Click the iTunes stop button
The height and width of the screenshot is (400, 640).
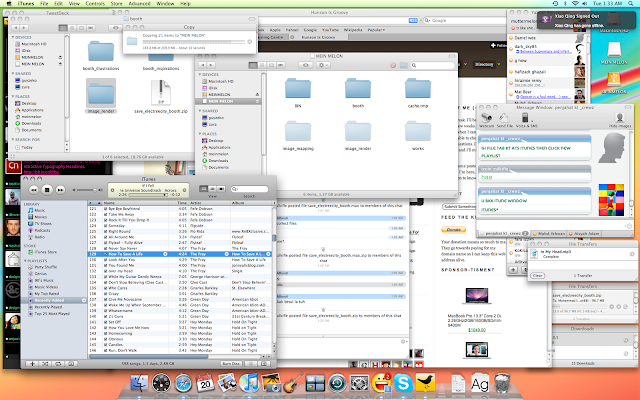coord(47,190)
